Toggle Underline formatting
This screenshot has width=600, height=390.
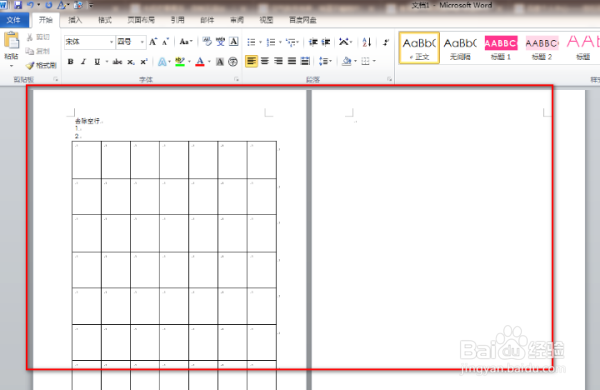point(97,62)
